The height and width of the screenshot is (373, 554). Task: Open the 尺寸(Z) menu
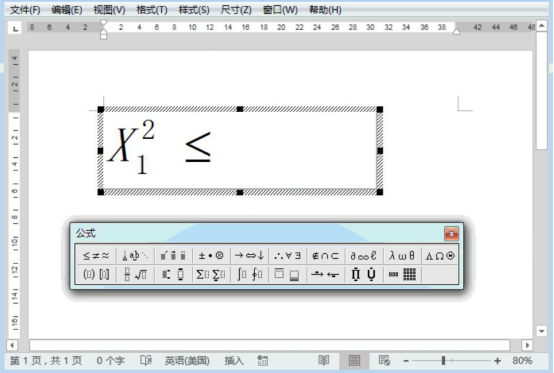(x=236, y=10)
